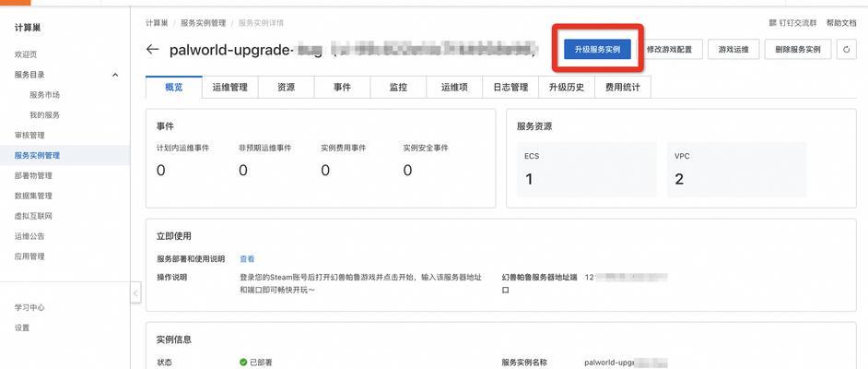Collapse the 服务目录 menu section
Screen dimensions: 868x369
coord(115,75)
